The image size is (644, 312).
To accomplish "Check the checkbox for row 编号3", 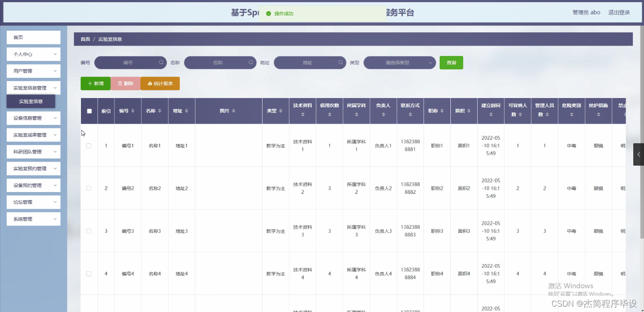I will coord(89,231).
